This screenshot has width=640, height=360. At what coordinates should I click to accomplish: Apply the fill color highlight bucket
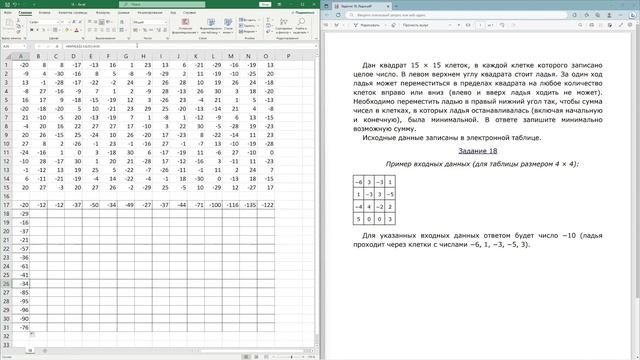pos(67,30)
